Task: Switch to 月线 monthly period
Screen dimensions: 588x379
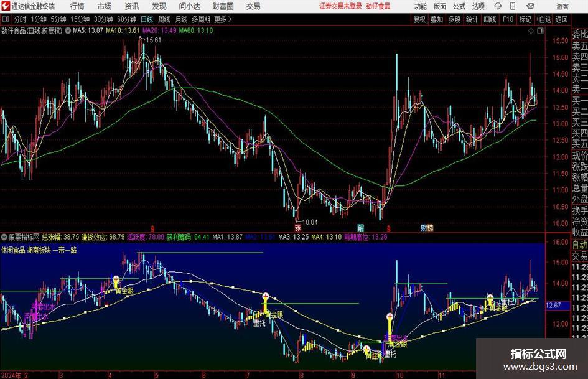Action: click(x=182, y=19)
